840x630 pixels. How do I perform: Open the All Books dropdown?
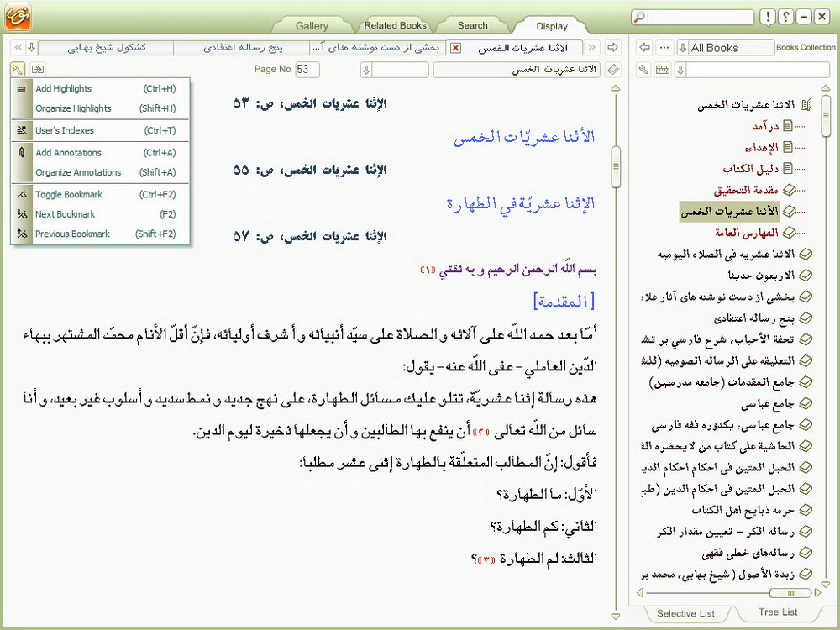683,48
